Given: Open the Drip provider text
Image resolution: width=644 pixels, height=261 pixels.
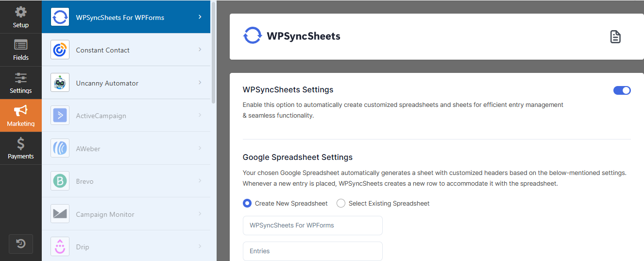Looking at the screenshot, I should [83, 247].
